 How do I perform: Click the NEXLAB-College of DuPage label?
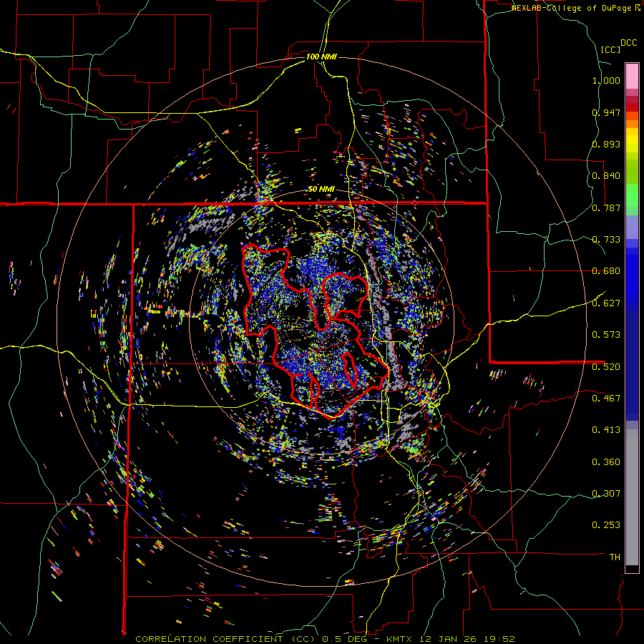[x=572, y=8]
